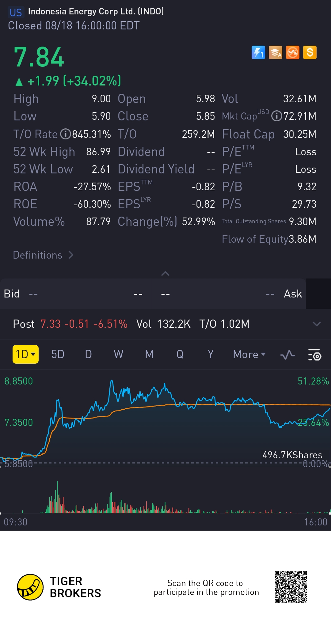The height and width of the screenshot is (644, 331).
Task: Tap the Tiger Brokers logo
Action: [x=30, y=587]
